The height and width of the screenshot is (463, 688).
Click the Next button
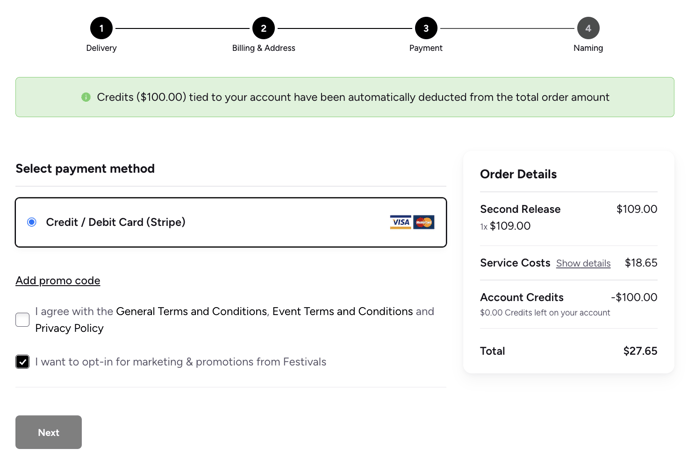point(49,432)
